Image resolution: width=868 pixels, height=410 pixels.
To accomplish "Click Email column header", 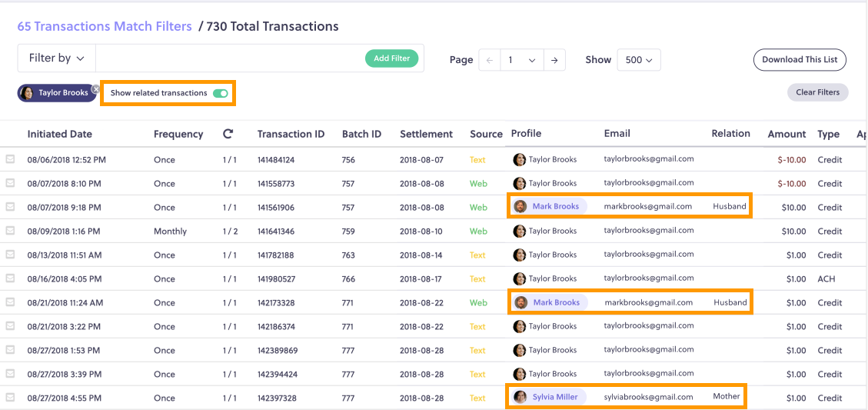I will [617, 134].
